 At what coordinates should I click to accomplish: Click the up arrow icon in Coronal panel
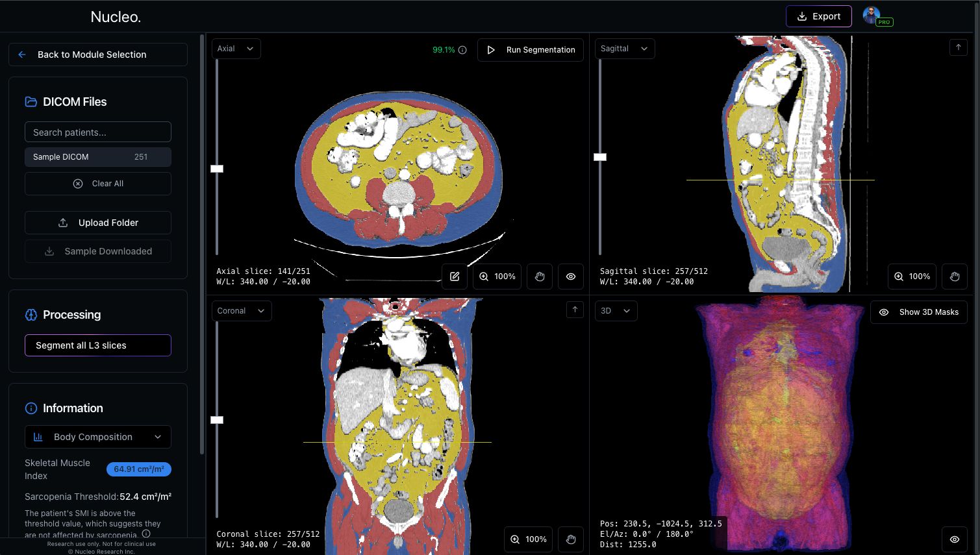[575, 310]
